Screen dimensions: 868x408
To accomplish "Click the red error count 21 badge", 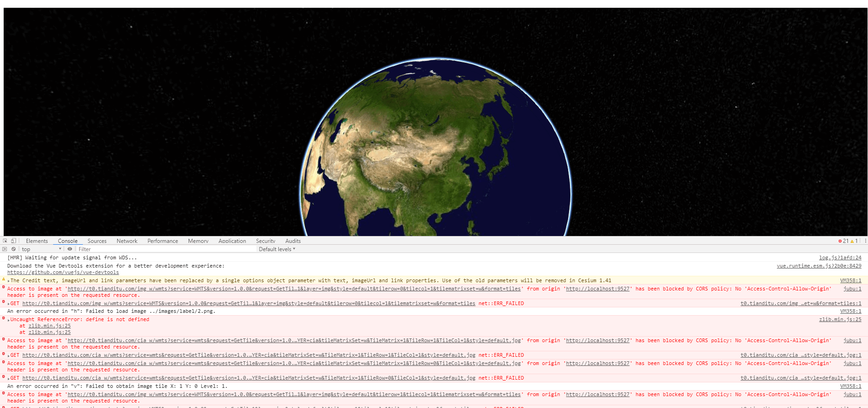I will coord(843,241).
